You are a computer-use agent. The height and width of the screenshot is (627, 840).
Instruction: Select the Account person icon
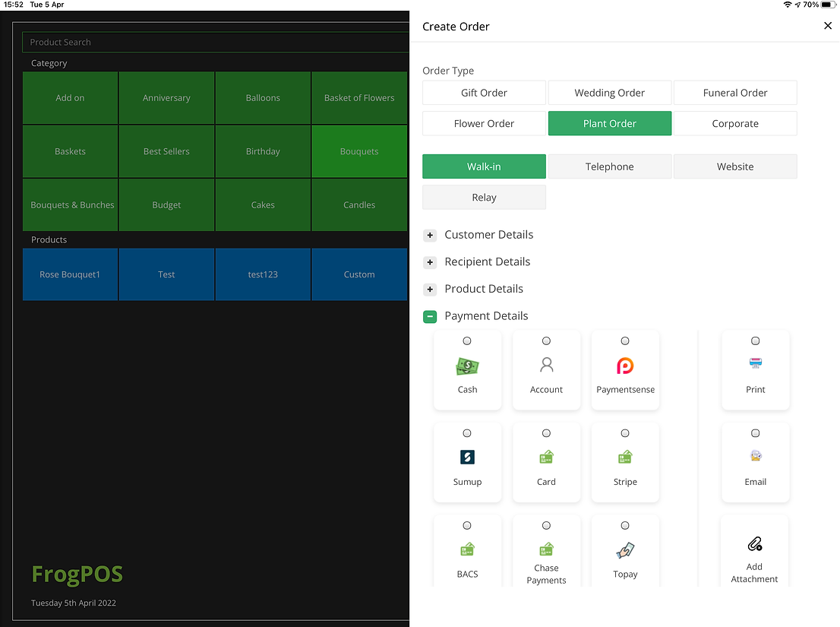coord(546,366)
